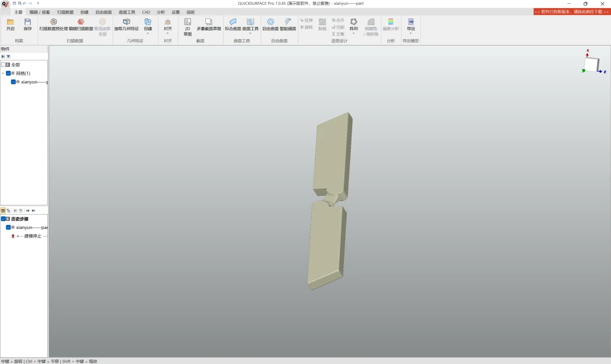Screen dimensions: 611x364
Task: Click the 开启 (Open) folder icon
Action: [x=10, y=22]
